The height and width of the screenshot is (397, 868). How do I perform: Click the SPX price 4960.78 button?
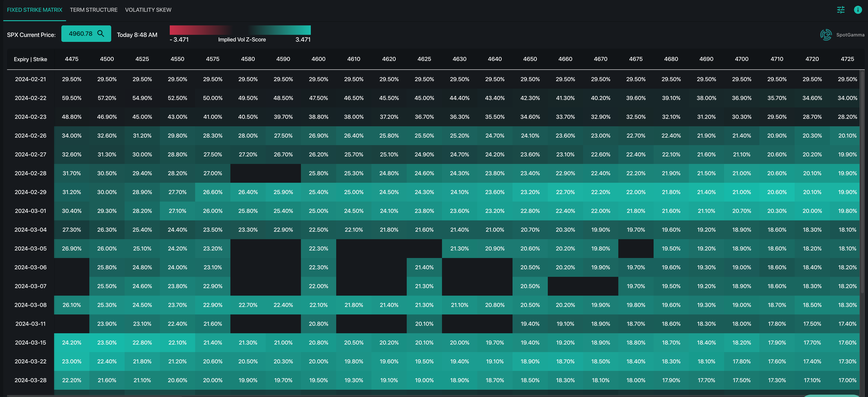pyautogui.click(x=81, y=33)
